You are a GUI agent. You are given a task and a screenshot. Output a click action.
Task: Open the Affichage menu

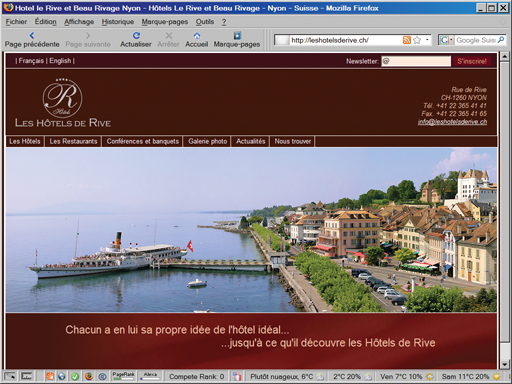coord(79,22)
